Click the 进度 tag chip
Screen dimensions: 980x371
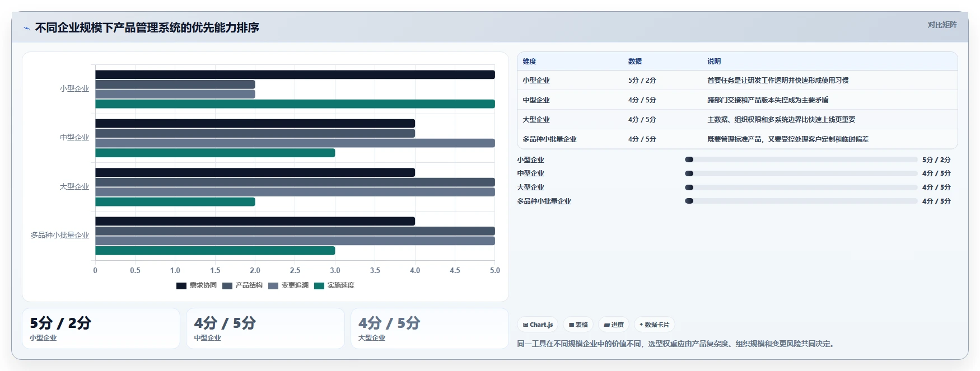tap(613, 325)
